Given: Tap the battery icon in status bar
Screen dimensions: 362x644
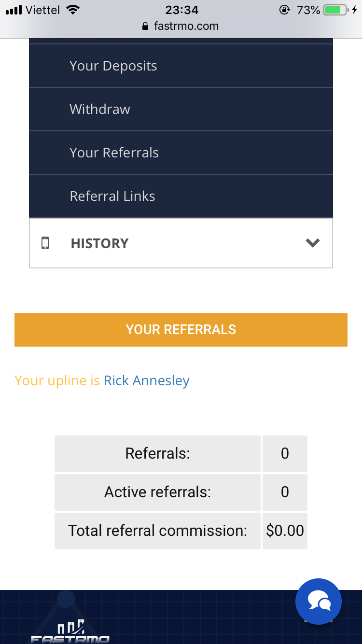Looking at the screenshot, I should 335,10.
